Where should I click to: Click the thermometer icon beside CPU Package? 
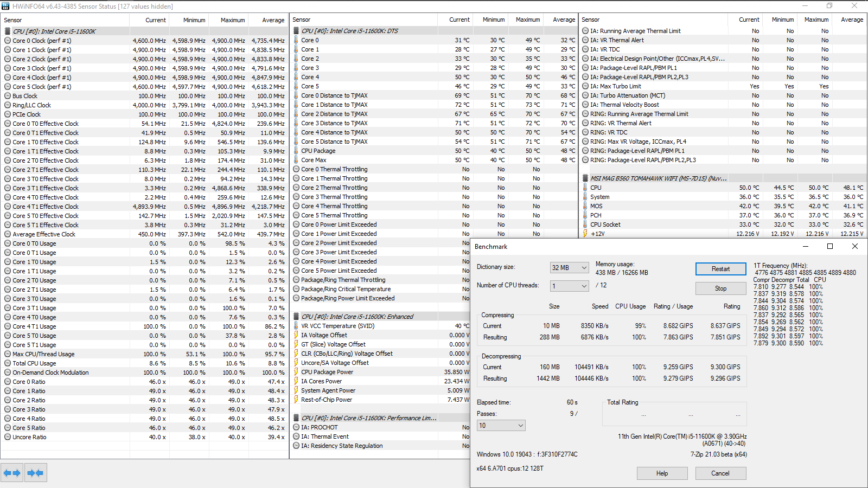pyautogui.click(x=296, y=151)
